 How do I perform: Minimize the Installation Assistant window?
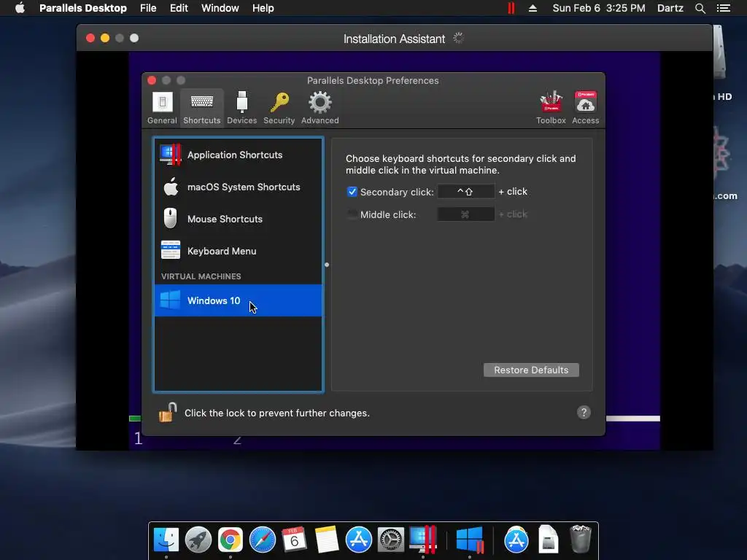tap(105, 38)
